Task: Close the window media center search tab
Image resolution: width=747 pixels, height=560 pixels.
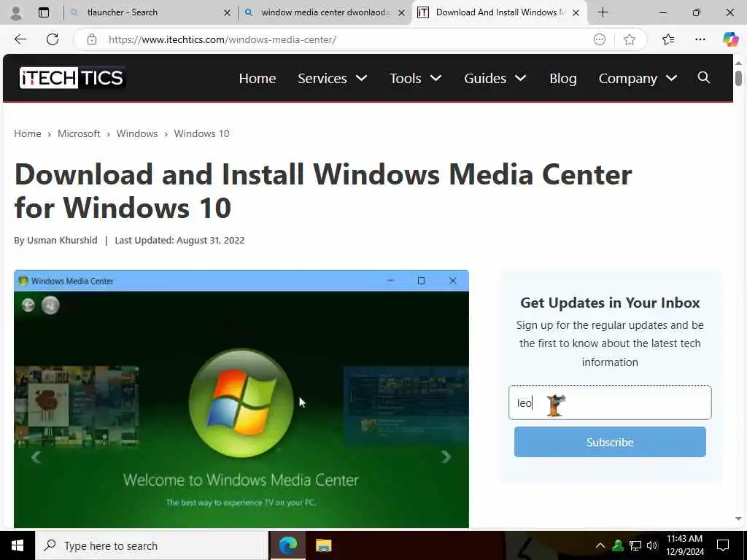Action: point(402,13)
